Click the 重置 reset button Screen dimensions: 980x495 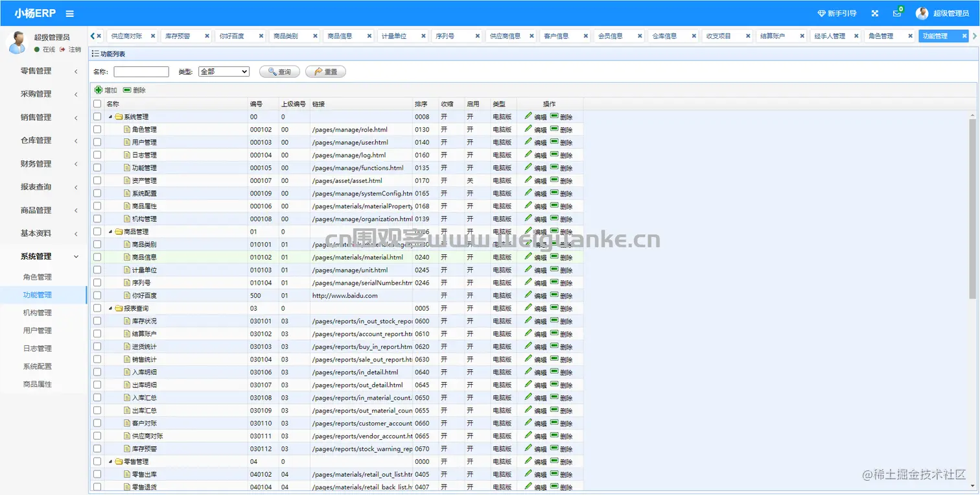(325, 71)
